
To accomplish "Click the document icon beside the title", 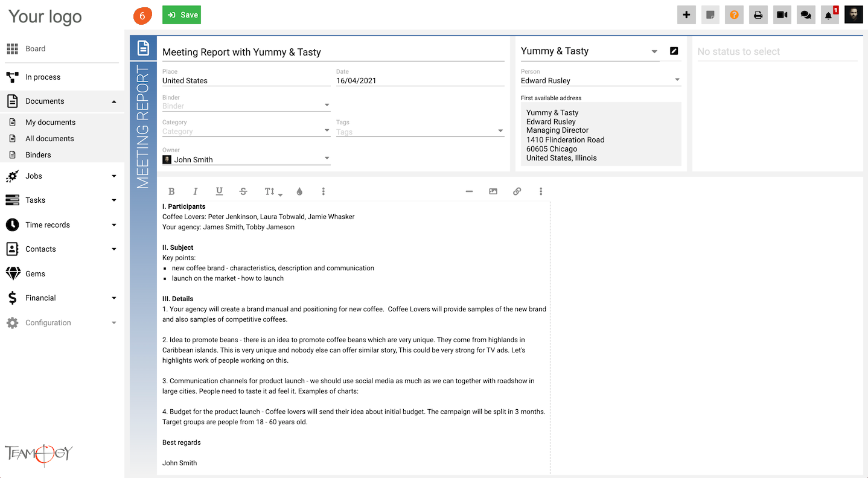I will coord(143,48).
